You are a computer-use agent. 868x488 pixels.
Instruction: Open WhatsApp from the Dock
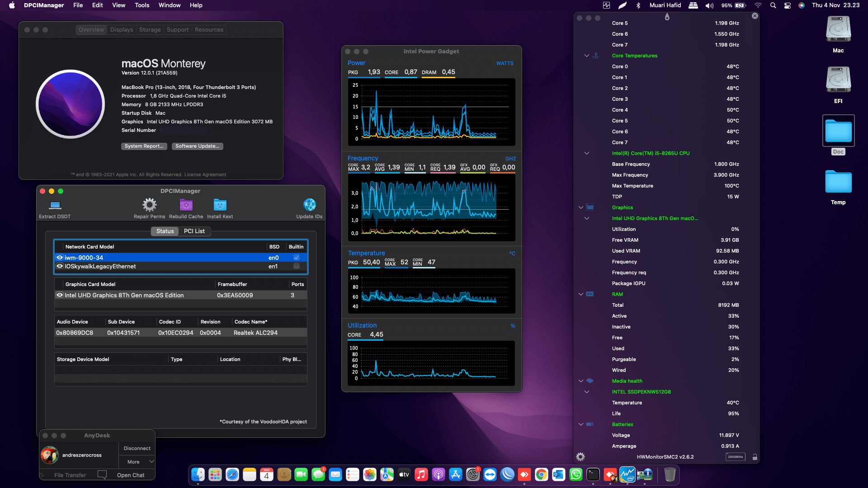(x=576, y=474)
